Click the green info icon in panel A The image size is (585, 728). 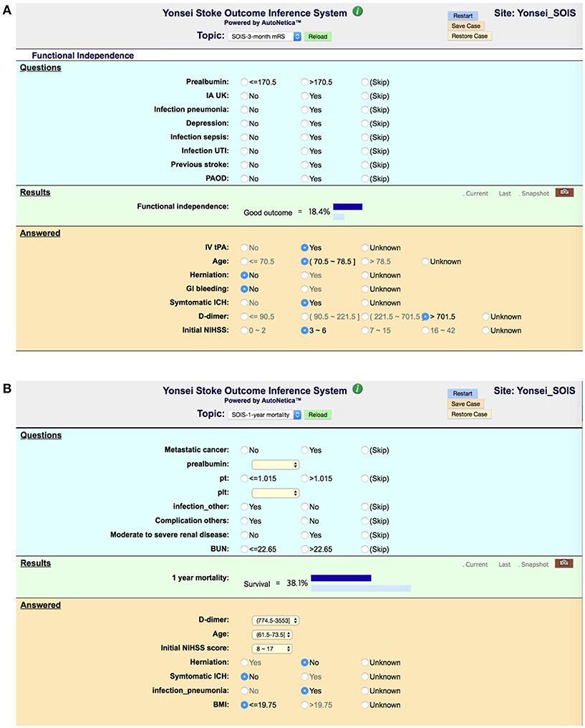pyautogui.click(x=358, y=11)
